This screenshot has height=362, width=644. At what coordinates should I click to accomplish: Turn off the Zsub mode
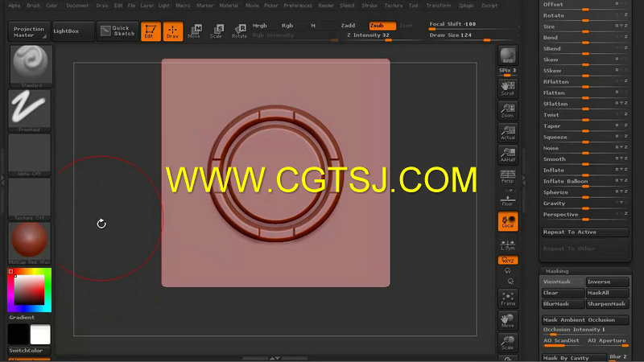(x=382, y=26)
